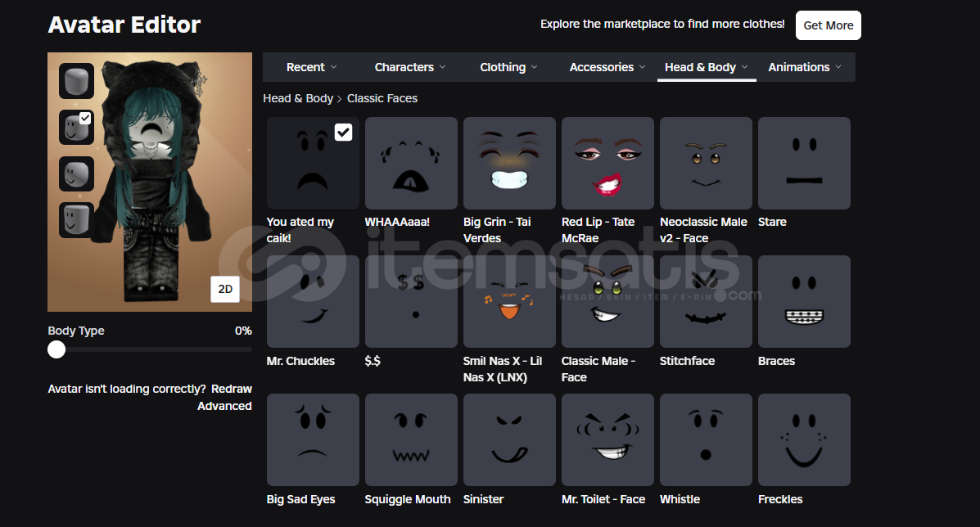Expand the Animations dropdown arrow
The image size is (980, 527).
pyautogui.click(x=838, y=67)
